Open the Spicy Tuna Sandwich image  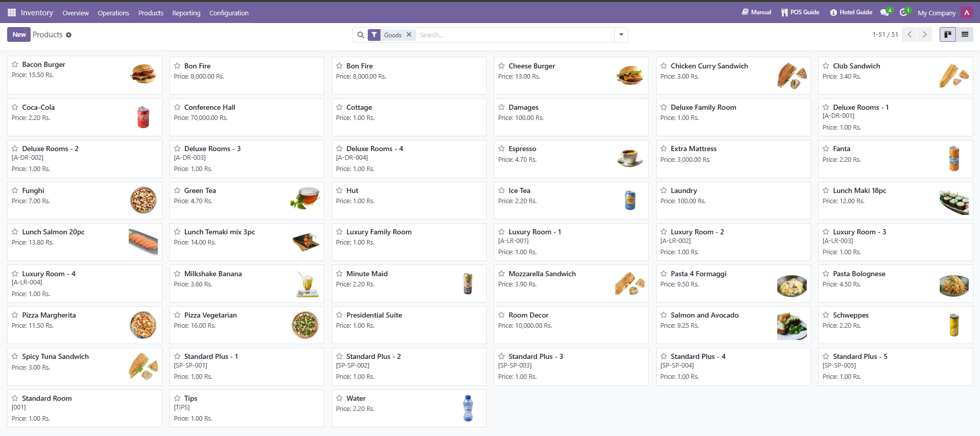point(143,366)
